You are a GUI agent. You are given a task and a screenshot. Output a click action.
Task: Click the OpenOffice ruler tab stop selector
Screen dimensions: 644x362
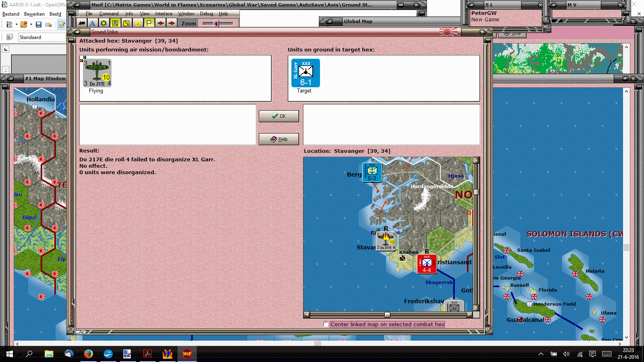(x=6, y=49)
